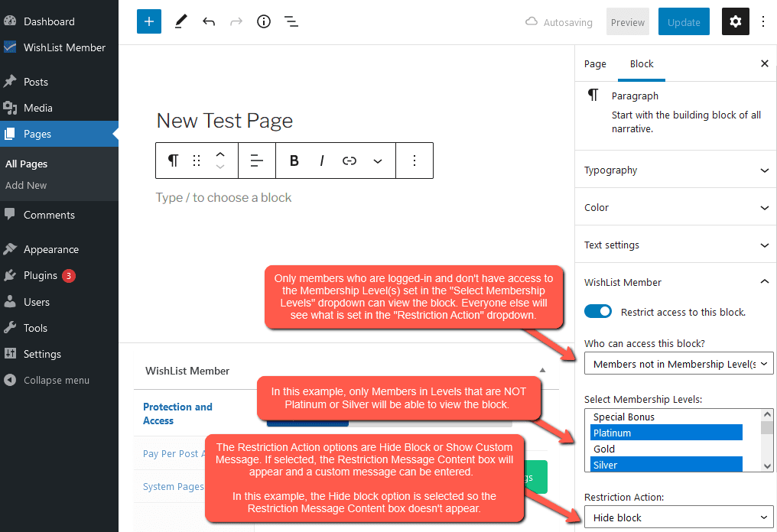Move block down with the down chevron
777x532 pixels.
coord(220,167)
